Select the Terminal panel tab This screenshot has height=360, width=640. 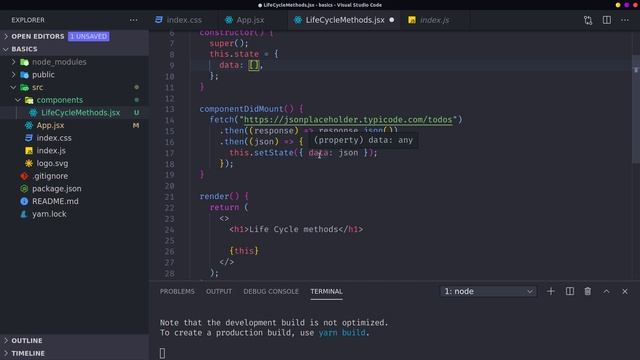point(326,291)
